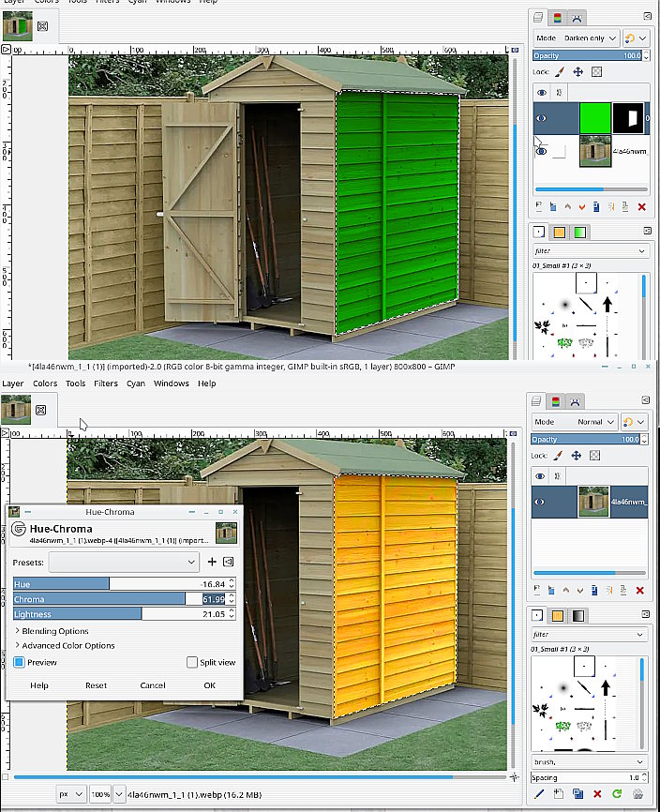This screenshot has width=660, height=812.
Task: Expand Blending Options
Action: [52, 631]
